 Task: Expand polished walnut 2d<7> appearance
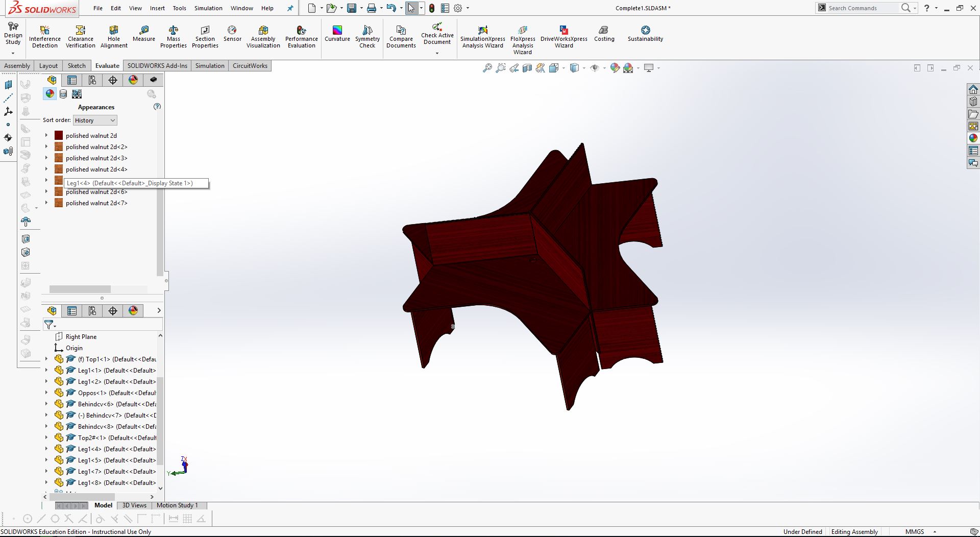(46, 203)
